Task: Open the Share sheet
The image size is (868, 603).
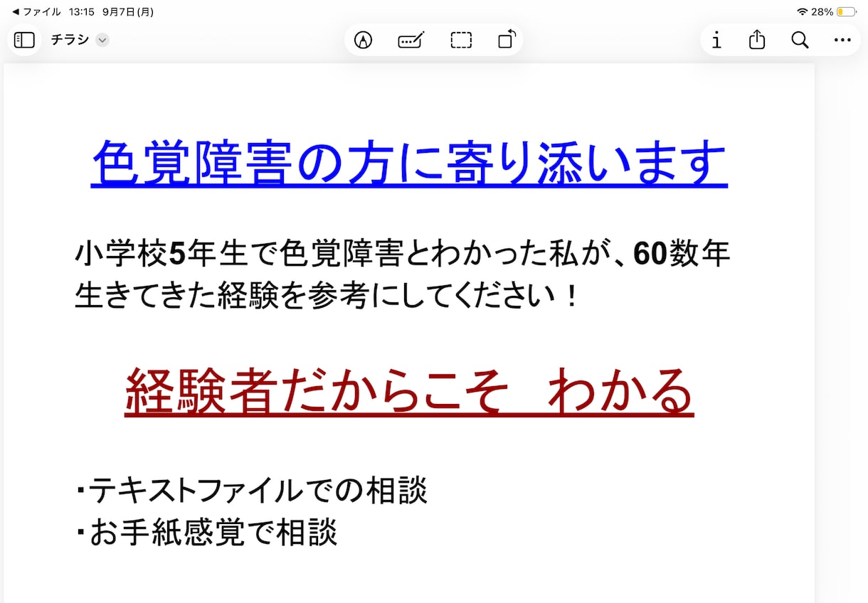Action: 757,40
